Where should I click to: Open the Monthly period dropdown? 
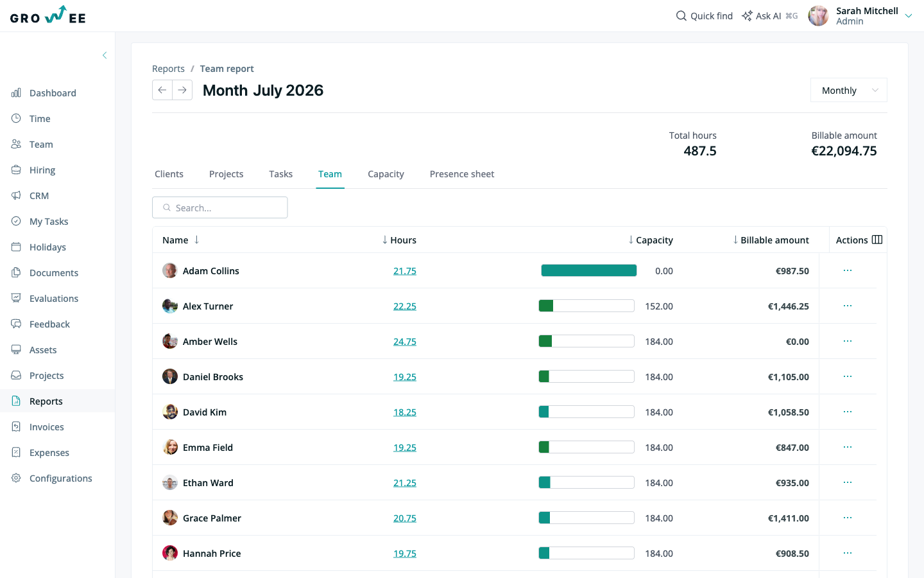click(848, 90)
